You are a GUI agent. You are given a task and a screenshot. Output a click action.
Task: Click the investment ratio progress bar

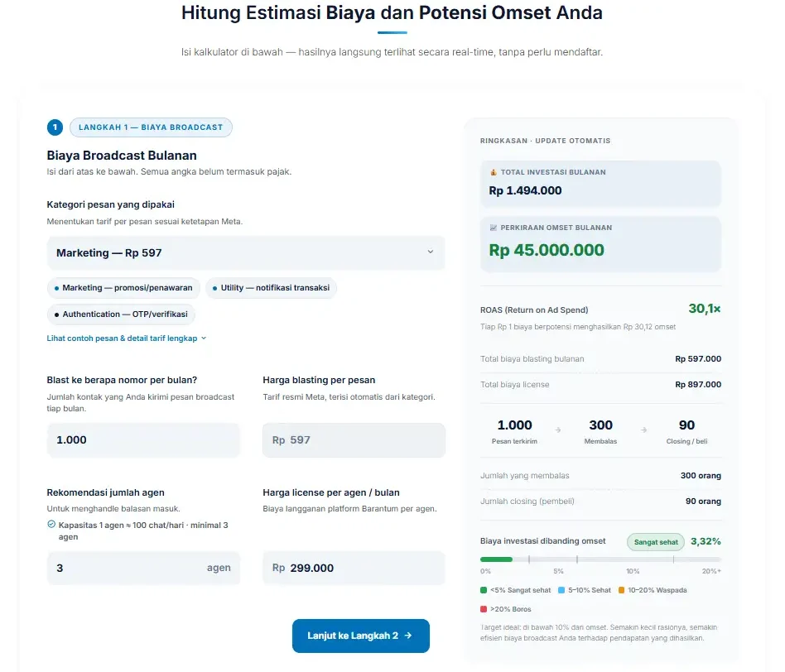coord(600,559)
